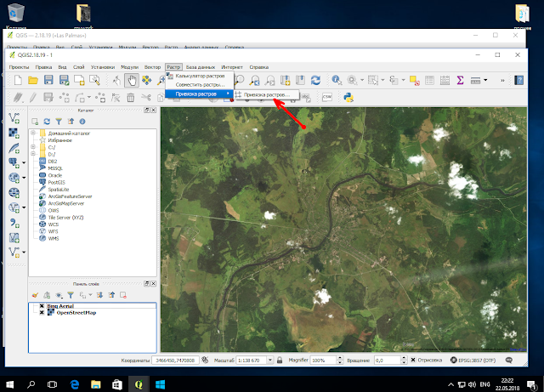Open File Explorer from the Windows taskbar

96,384
